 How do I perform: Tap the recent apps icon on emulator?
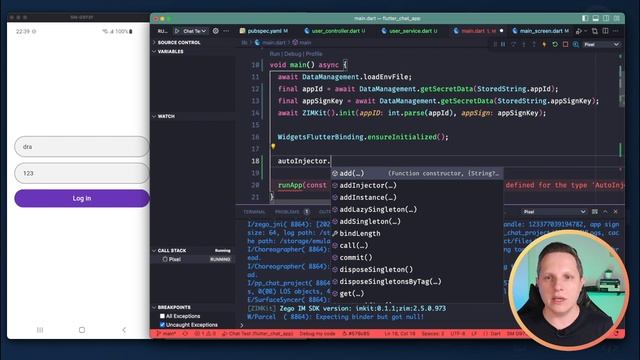40,330
